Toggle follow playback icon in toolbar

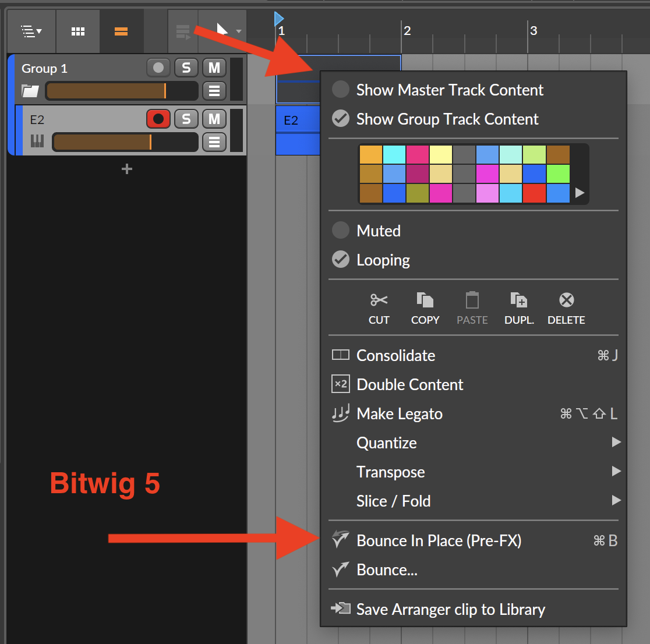coord(183,31)
